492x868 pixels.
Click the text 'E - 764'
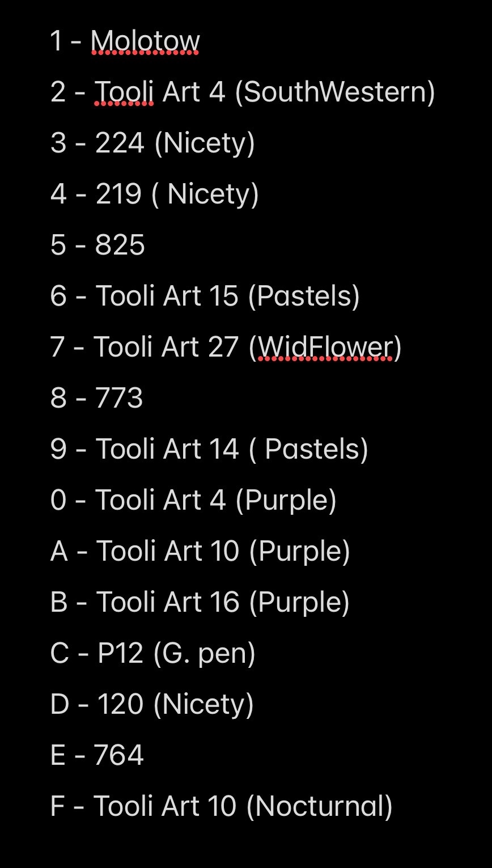click(97, 755)
